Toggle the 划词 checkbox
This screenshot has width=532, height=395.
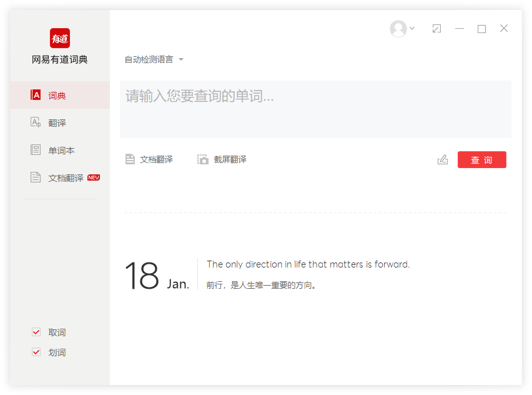(x=36, y=352)
